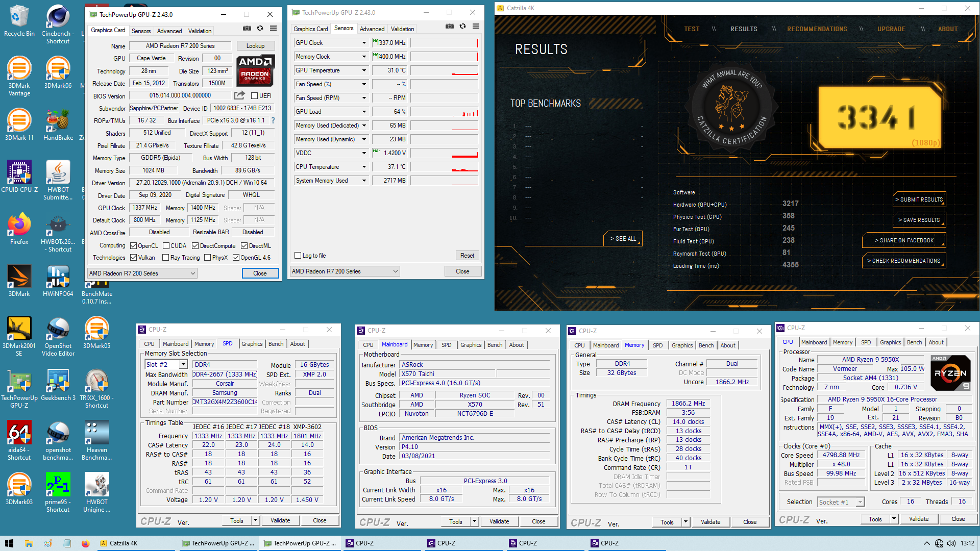Expand the GPU Clock sensor dropdown
This screenshot has height=551, width=980.
coord(364,43)
